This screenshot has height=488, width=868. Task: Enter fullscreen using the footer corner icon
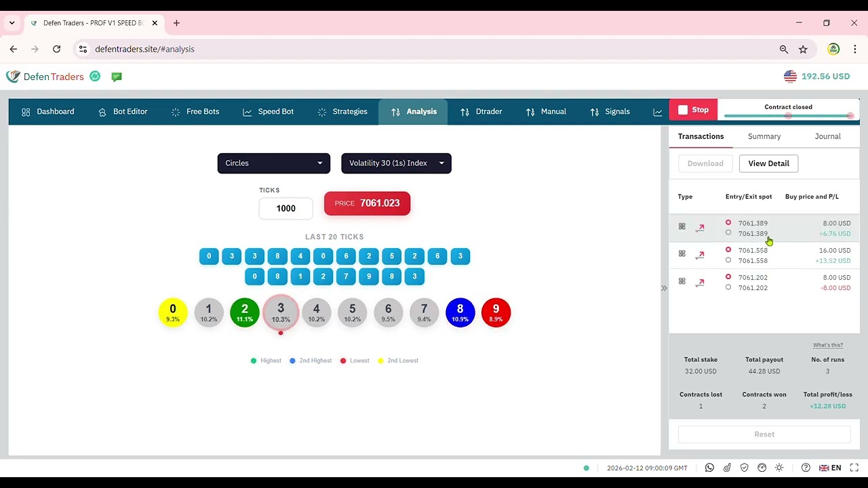854,468
